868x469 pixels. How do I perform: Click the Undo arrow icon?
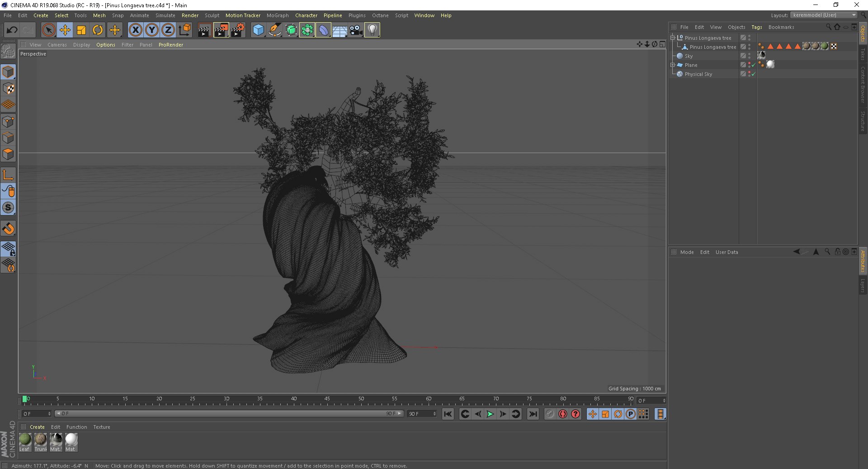12,30
